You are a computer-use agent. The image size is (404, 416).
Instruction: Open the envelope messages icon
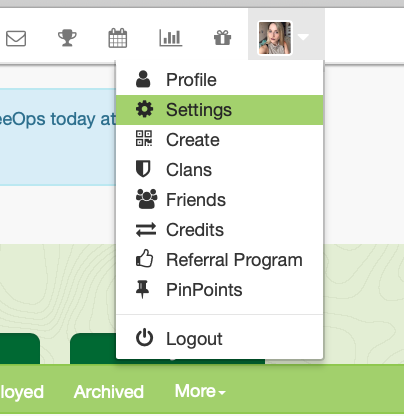[16, 38]
